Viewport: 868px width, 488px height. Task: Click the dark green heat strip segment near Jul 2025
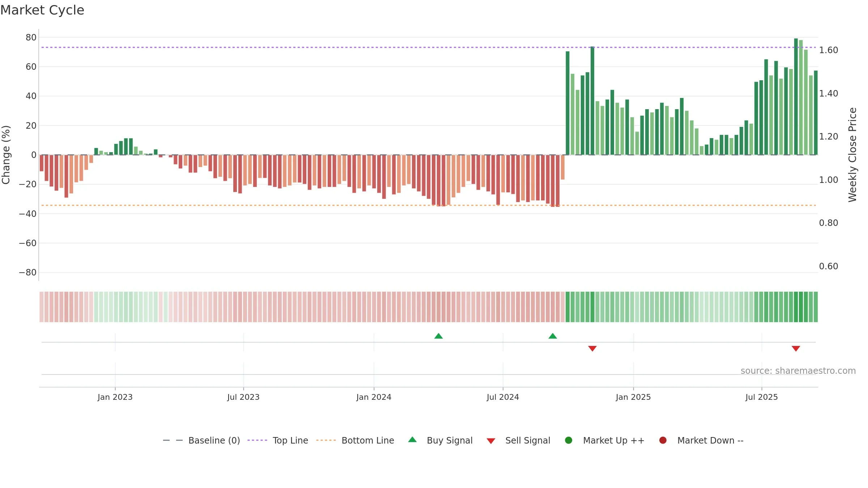[801, 307]
